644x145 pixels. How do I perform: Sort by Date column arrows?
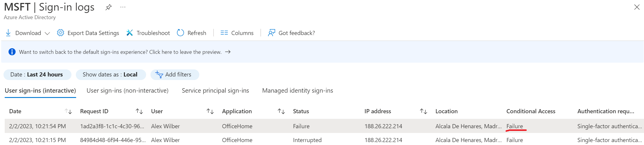pyautogui.click(x=68, y=111)
